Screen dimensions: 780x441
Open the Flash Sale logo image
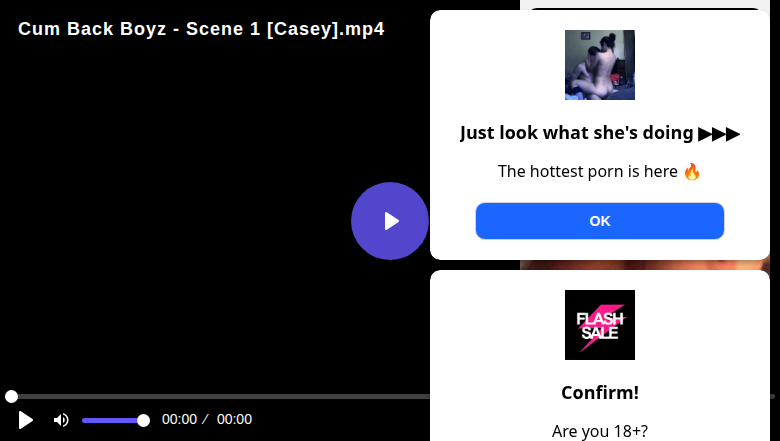tap(599, 325)
